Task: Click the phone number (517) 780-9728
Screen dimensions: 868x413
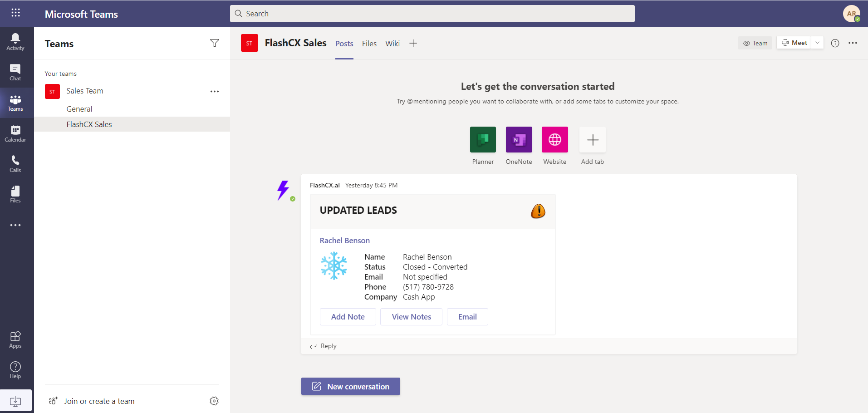Action: click(428, 287)
